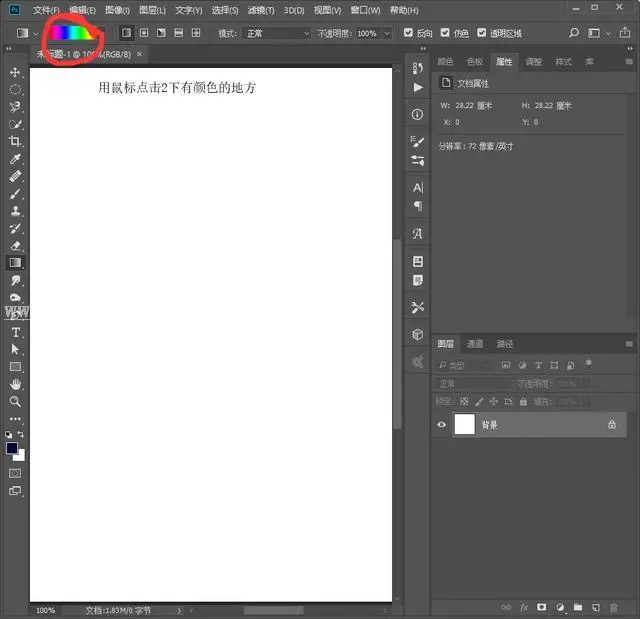Switch to the 调整 tab
The image size is (640, 619).
coord(533,62)
